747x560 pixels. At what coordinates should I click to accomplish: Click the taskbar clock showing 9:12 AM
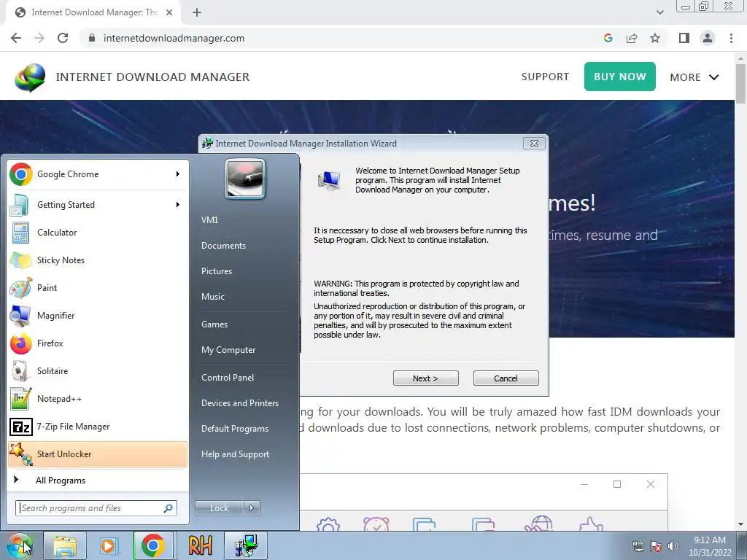[710, 546]
